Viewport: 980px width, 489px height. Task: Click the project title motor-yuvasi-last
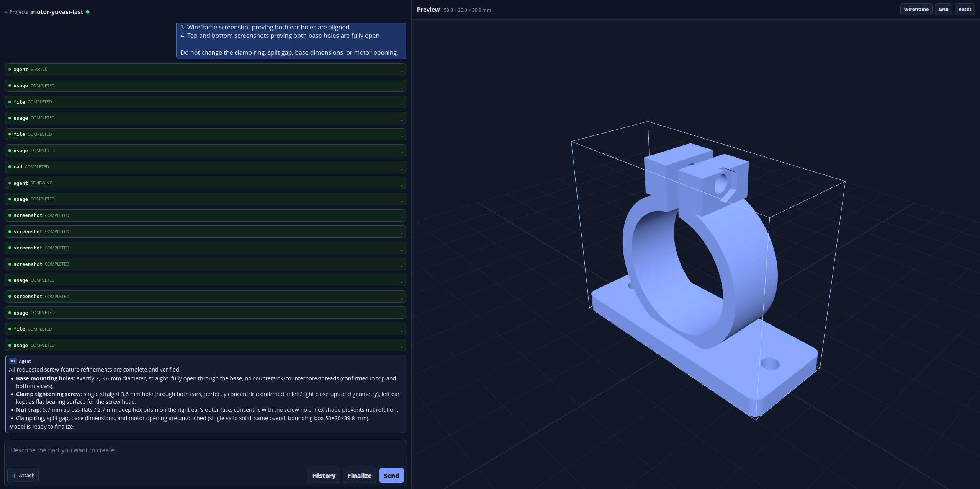coord(57,12)
